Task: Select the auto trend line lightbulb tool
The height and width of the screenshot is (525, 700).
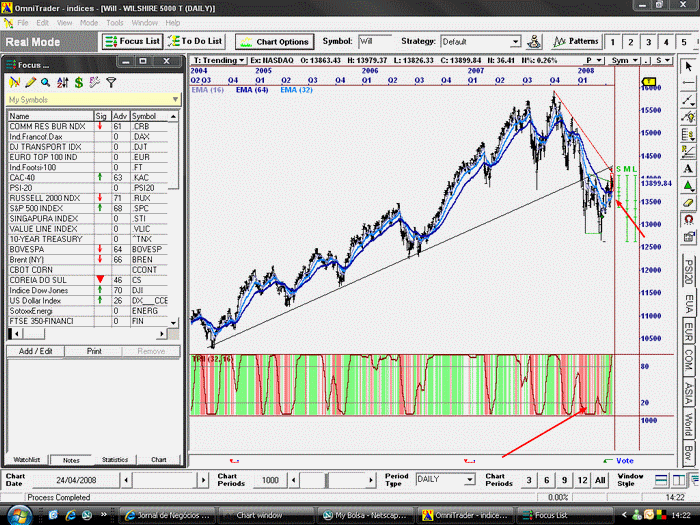Action: [x=688, y=117]
